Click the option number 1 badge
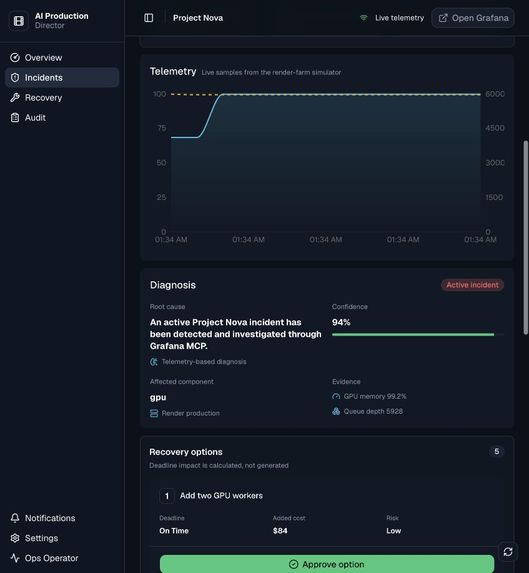Image resolution: width=529 pixels, height=573 pixels. coord(167,496)
